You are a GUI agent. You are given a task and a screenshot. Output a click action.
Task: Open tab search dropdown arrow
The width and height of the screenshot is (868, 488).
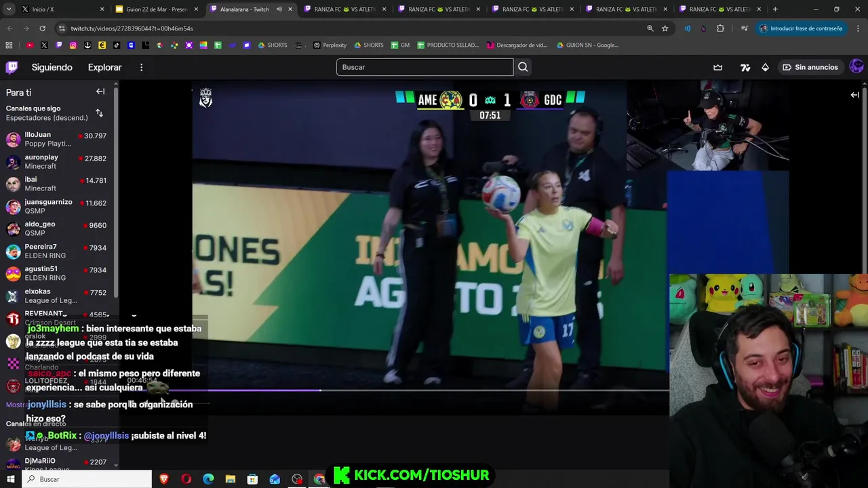pos(9,9)
